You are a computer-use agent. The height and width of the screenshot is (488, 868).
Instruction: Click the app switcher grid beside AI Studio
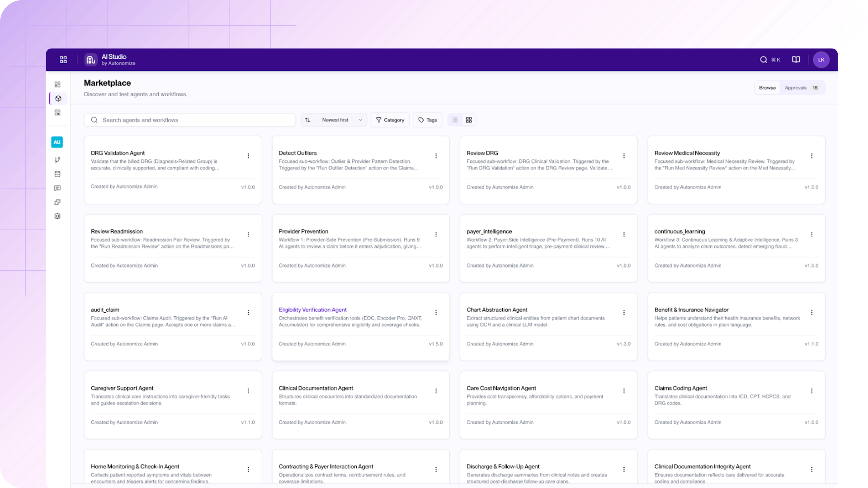coord(63,59)
